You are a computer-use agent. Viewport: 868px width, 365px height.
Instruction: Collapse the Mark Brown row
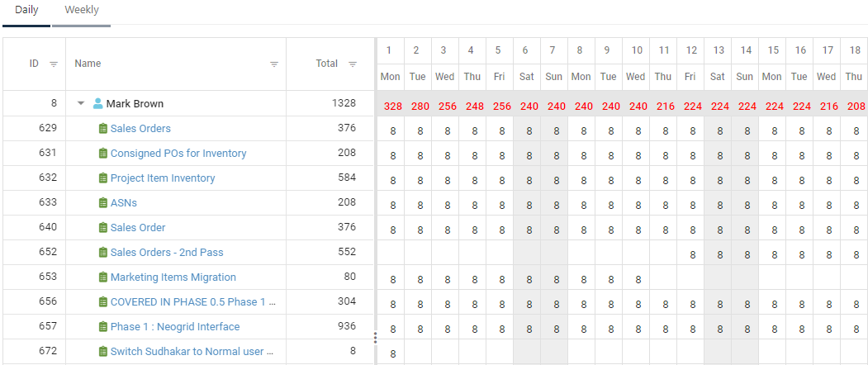click(x=81, y=104)
